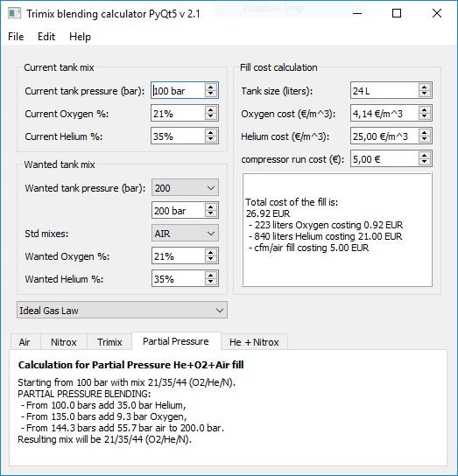
Task: Decrease compressor run cost with down arrow
Action: coord(424,162)
